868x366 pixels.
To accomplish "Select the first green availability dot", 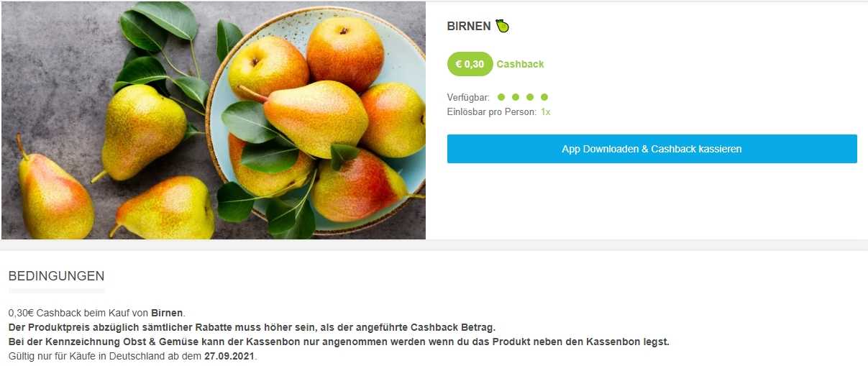I will tap(501, 97).
